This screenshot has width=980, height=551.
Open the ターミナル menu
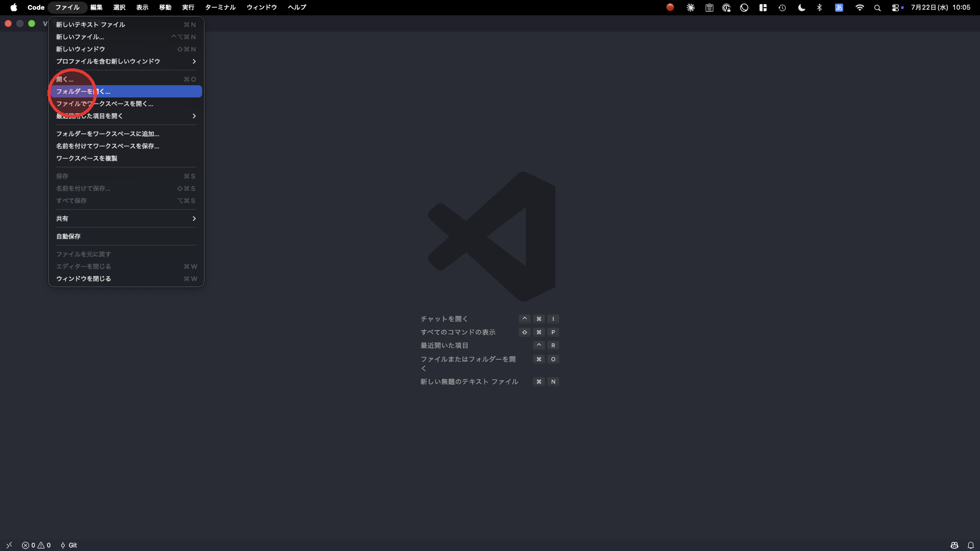pyautogui.click(x=220, y=7)
